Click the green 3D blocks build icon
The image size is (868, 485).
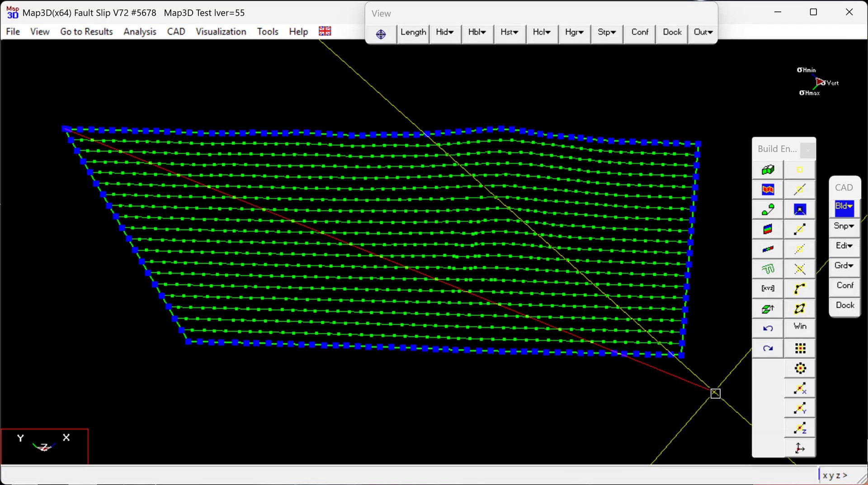click(x=768, y=170)
